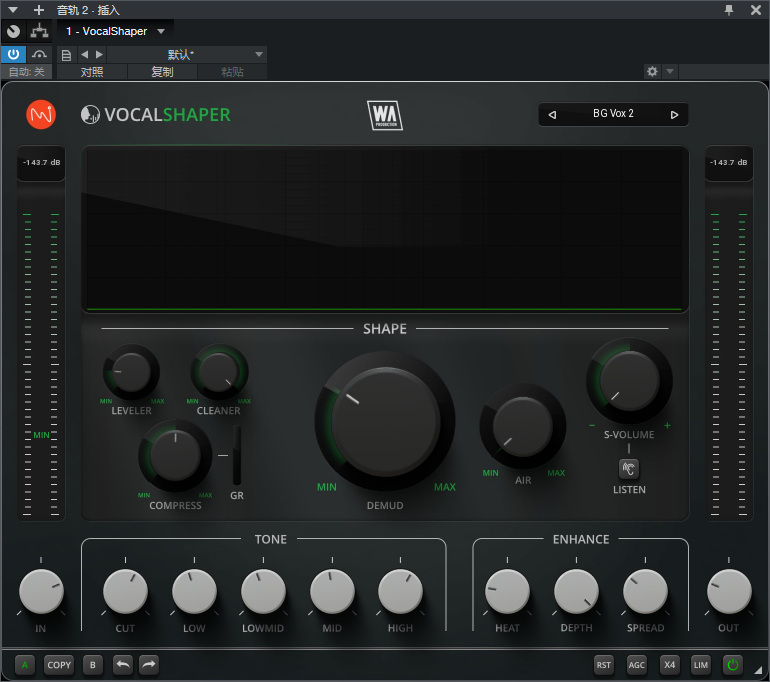Click the routing/sidechain icon
Viewport: 770px width, 682px height.
point(39,31)
